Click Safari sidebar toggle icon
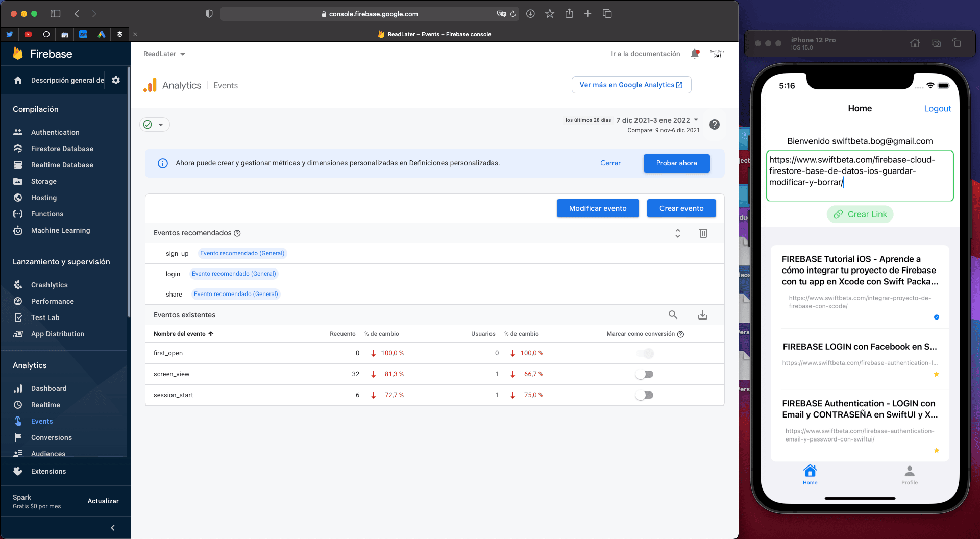Image resolution: width=980 pixels, height=539 pixels. point(56,14)
